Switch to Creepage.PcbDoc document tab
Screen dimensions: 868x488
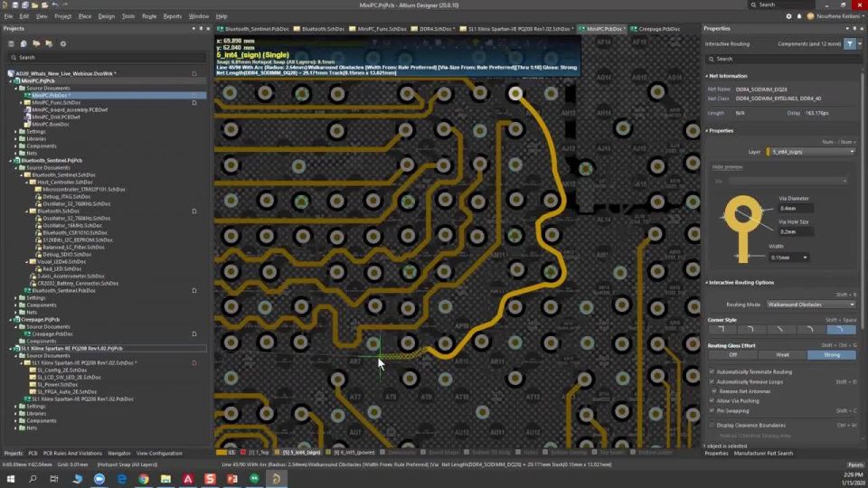click(x=656, y=29)
